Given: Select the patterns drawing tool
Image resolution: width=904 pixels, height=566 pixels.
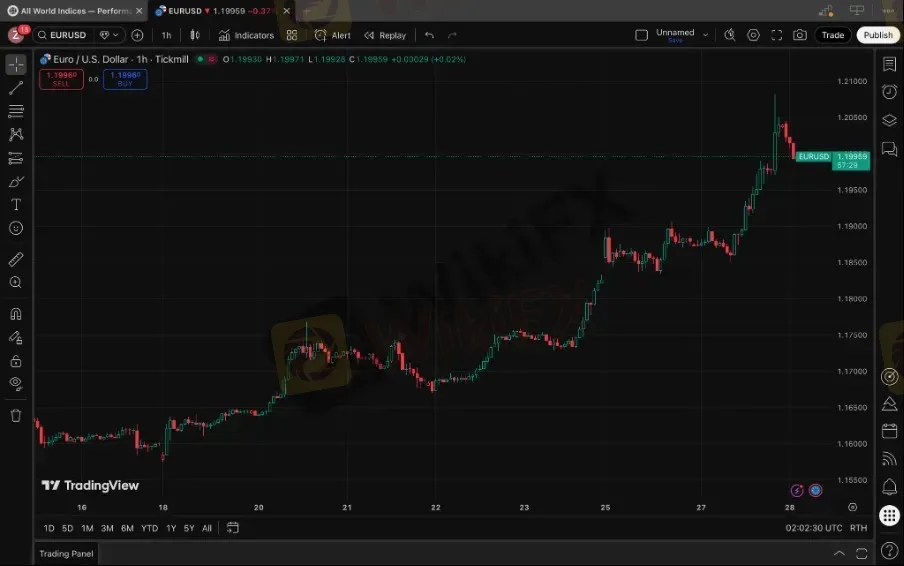Looking at the screenshot, I should (16, 134).
